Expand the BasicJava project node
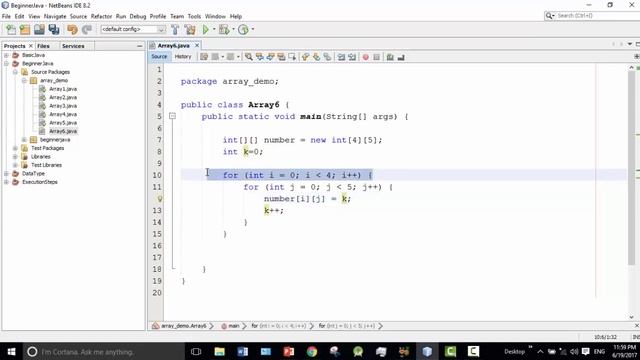The height and width of the screenshot is (360, 640). [6, 55]
